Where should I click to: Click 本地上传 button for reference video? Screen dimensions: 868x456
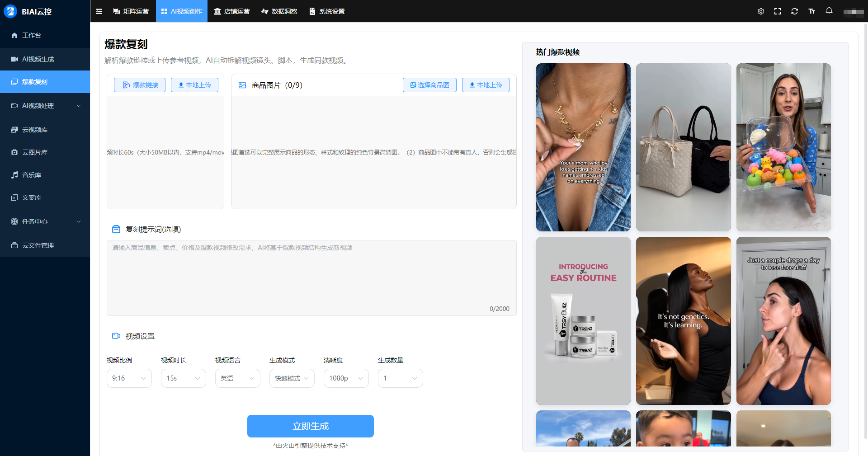pyautogui.click(x=194, y=85)
